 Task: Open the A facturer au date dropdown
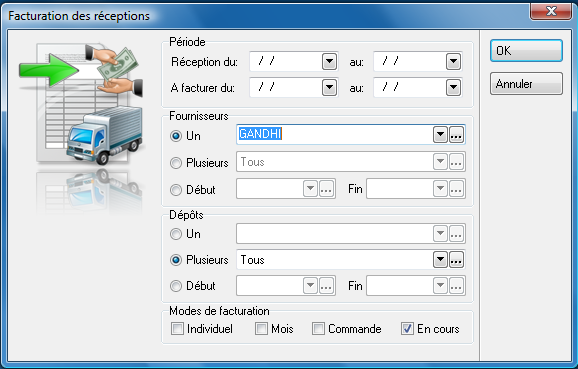tap(453, 88)
